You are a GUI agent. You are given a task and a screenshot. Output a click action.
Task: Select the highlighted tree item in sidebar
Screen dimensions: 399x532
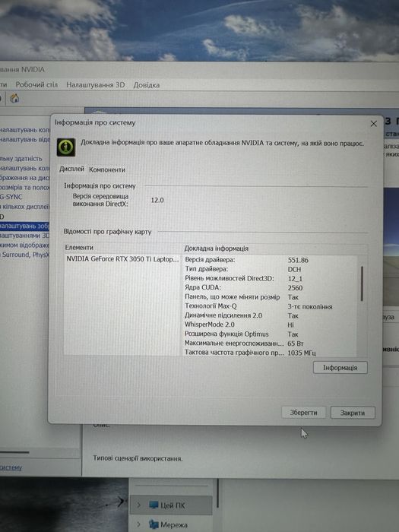[24, 226]
